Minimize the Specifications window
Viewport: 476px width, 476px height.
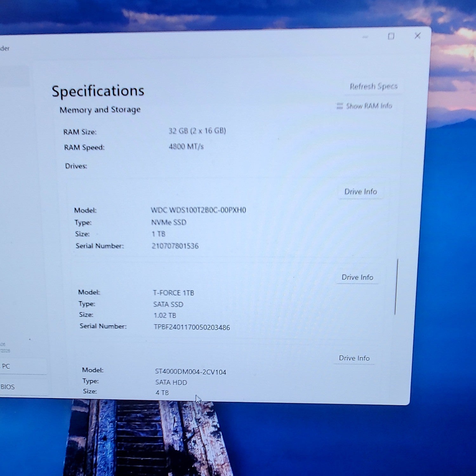point(365,37)
